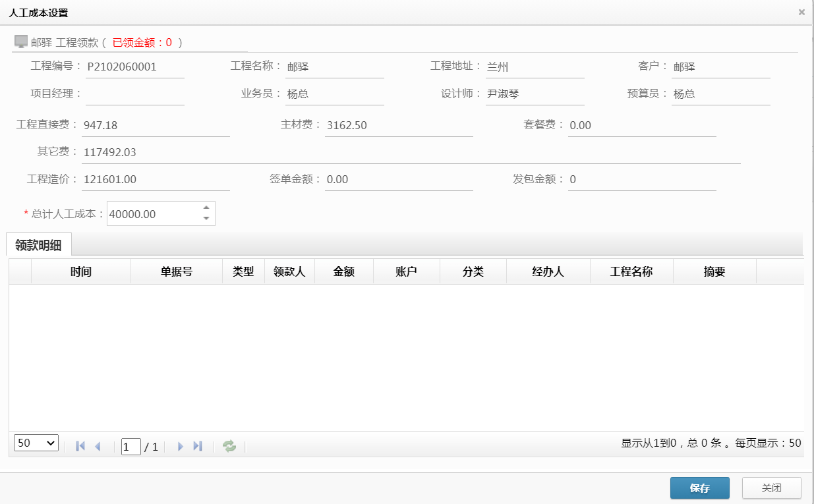The height and width of the screenshot is (504, 814).
Task: Open the page size dropdown showing 50
Action: [36, 443]
